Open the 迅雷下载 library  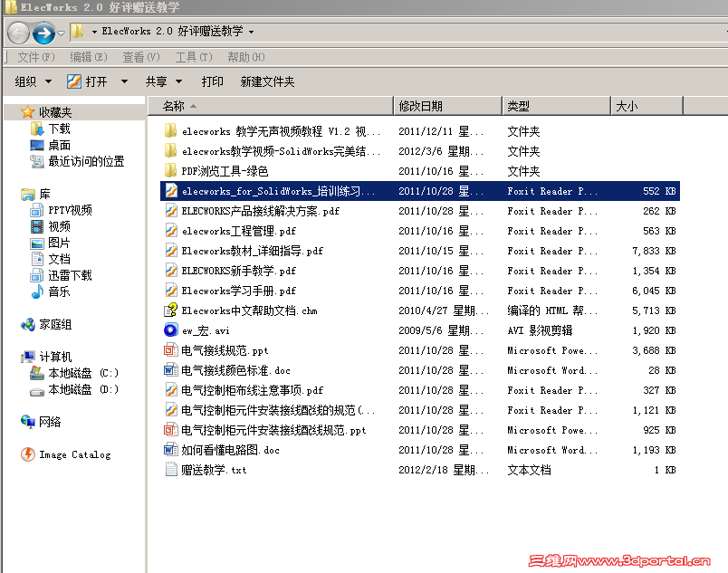[x=62, y=275]
